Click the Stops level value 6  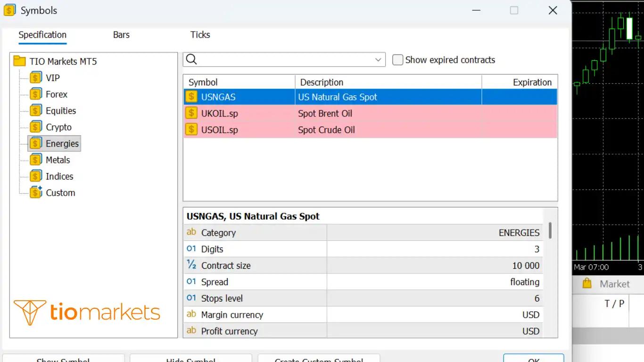[x=537, y=298]
